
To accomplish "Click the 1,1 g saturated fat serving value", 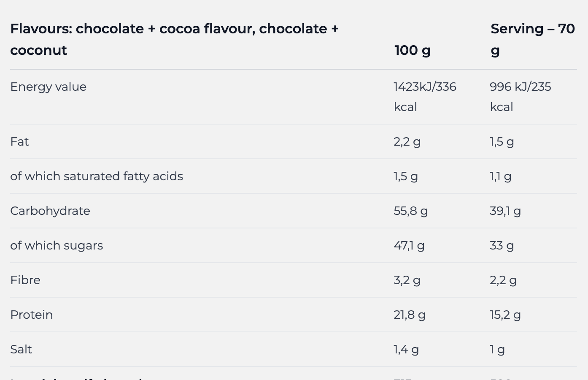I will [x=500, y=176].
